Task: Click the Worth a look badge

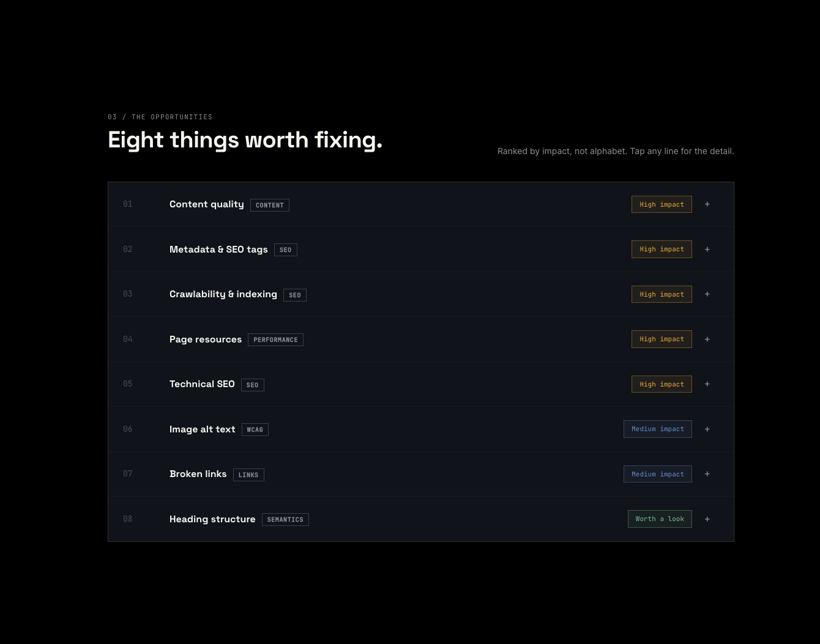Action: coord(660,519)
